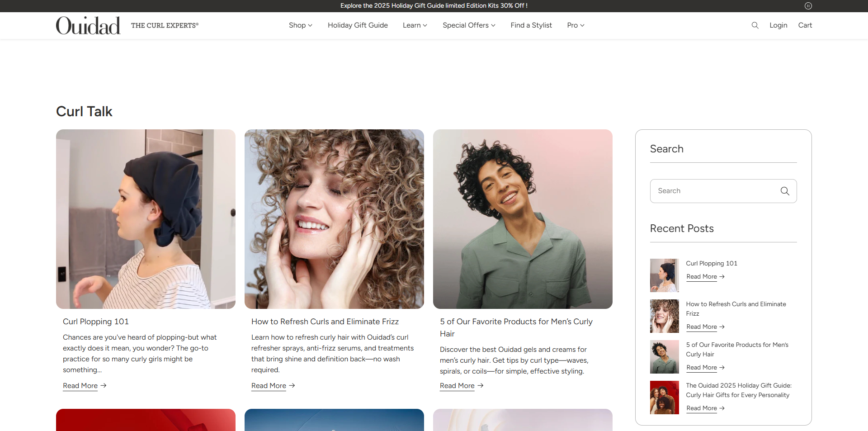This screenshot has width=868, height=431.
Task: Open the Men's Curly Hair article image
Action: (522, 218)
